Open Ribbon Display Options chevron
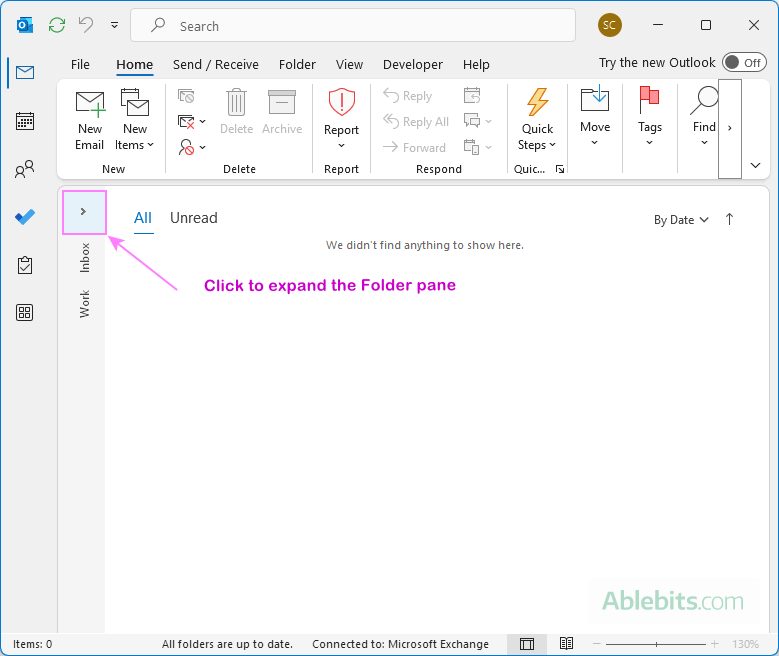The height and width of the screenshot is (656, 779). pyautogui.click(x=756, y=165)
